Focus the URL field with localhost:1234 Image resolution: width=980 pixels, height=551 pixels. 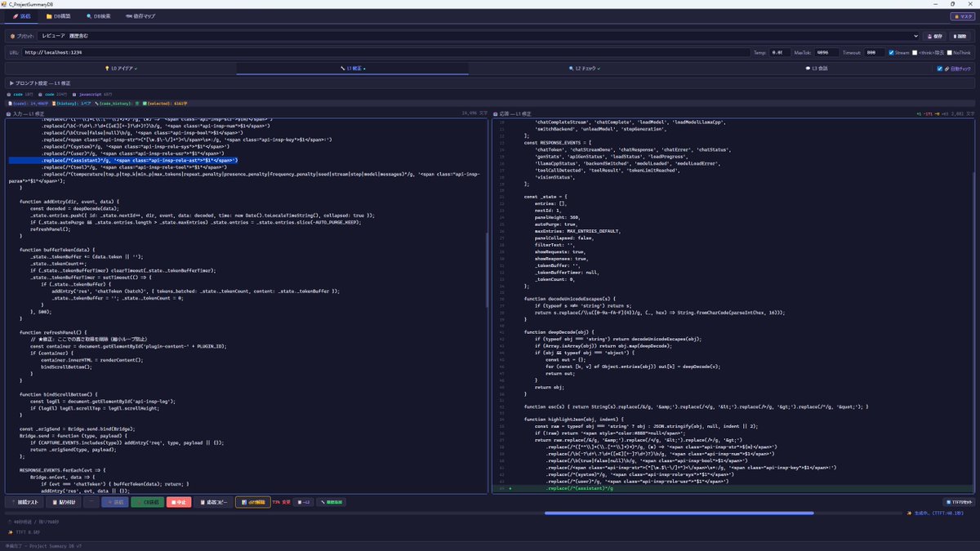tap(385, 52)
